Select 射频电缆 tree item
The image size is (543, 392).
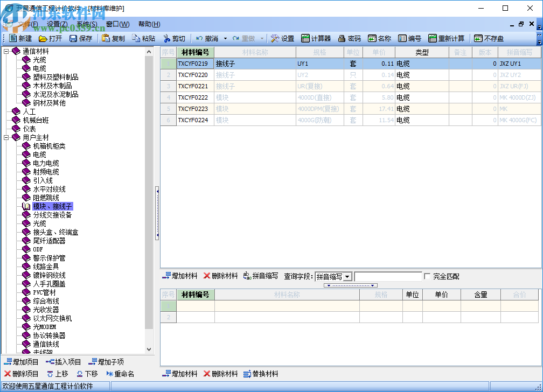(x=46, y=172)
